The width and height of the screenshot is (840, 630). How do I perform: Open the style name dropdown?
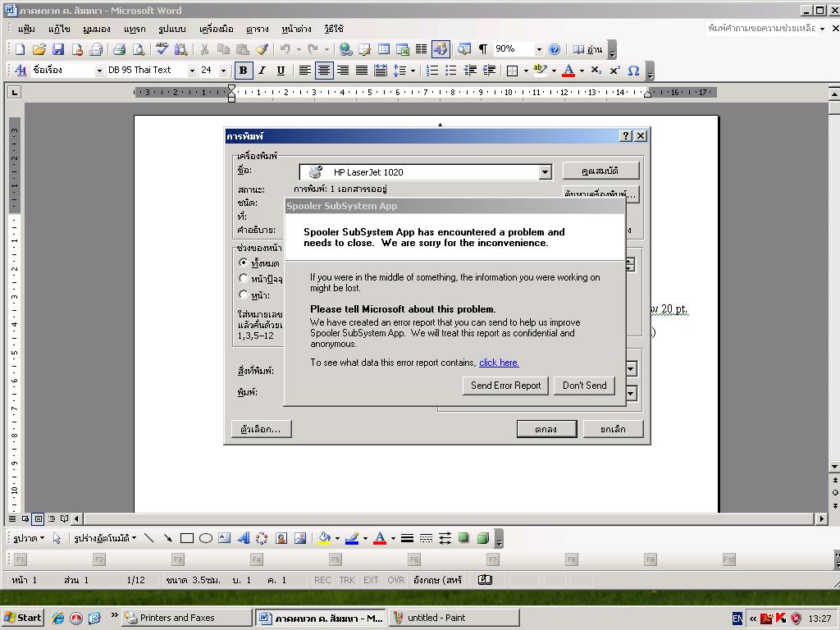98,71
